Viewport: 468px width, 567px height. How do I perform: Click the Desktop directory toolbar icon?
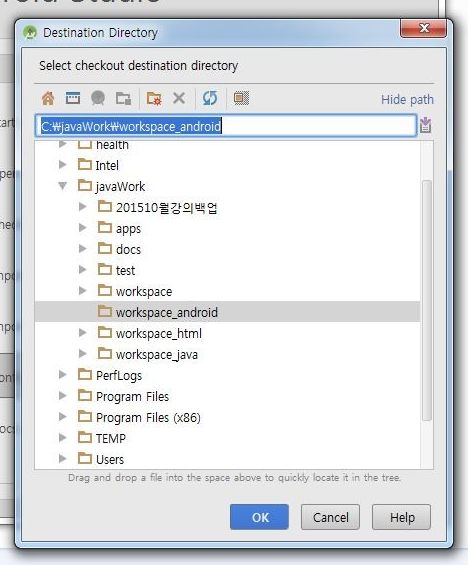click(73, 98)
